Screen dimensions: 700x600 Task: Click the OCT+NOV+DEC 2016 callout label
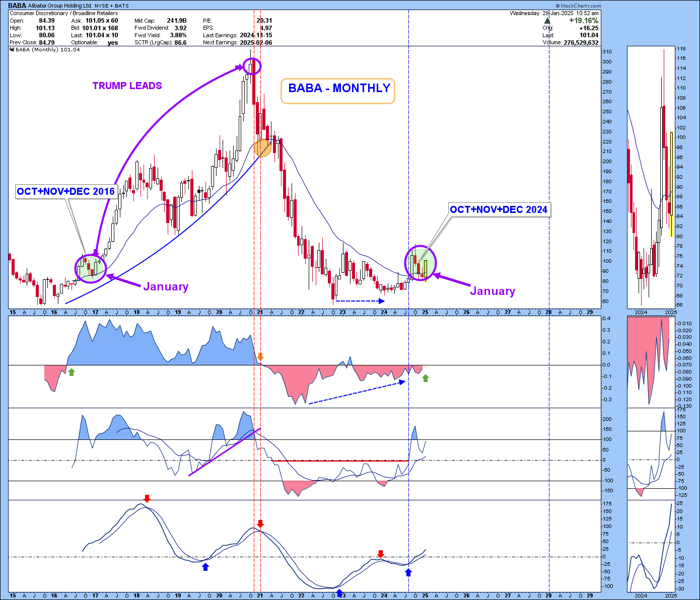point(66,192)
